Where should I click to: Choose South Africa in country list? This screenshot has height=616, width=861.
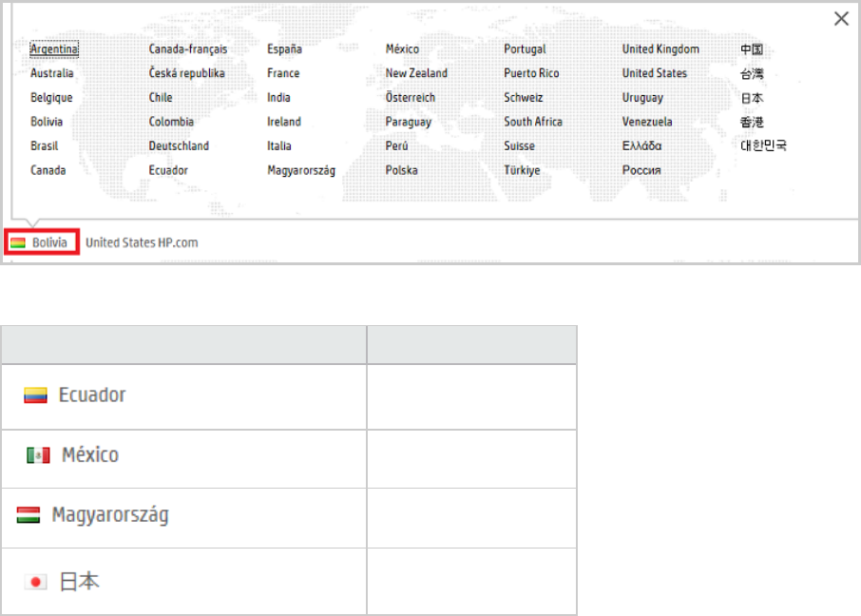pyautogui.click(x=533, y=122)
